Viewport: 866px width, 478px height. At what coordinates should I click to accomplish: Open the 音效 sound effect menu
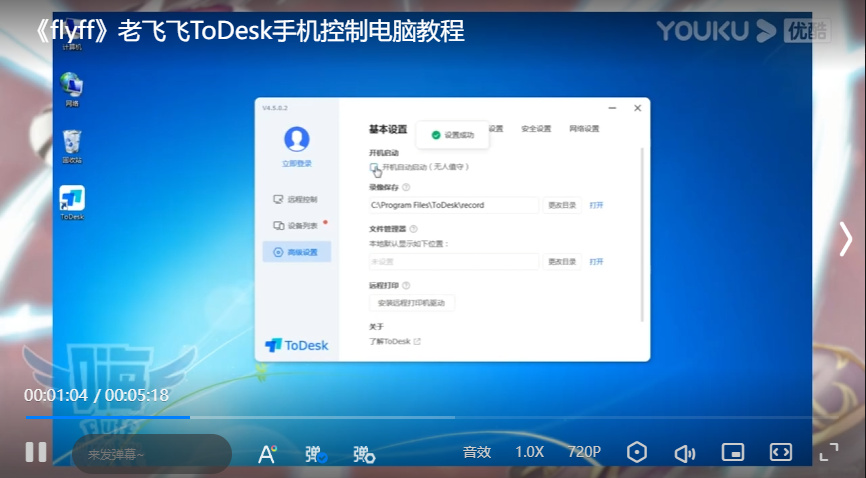tap(477, 453)
